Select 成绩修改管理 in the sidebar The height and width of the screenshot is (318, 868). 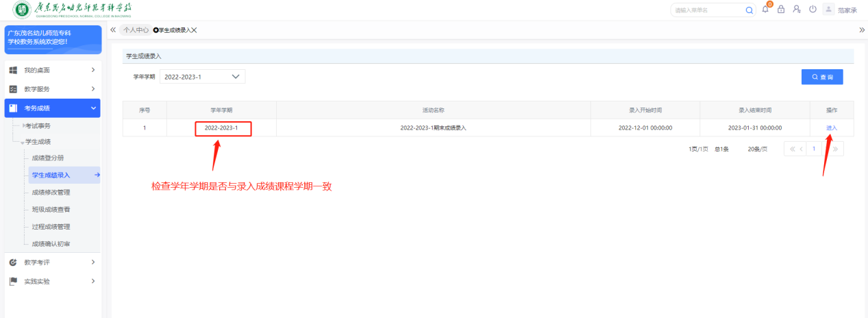point(51,193)
